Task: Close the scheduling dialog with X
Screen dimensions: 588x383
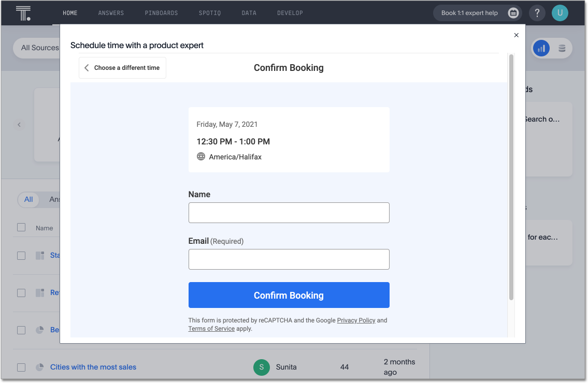Action: (516, 35)
